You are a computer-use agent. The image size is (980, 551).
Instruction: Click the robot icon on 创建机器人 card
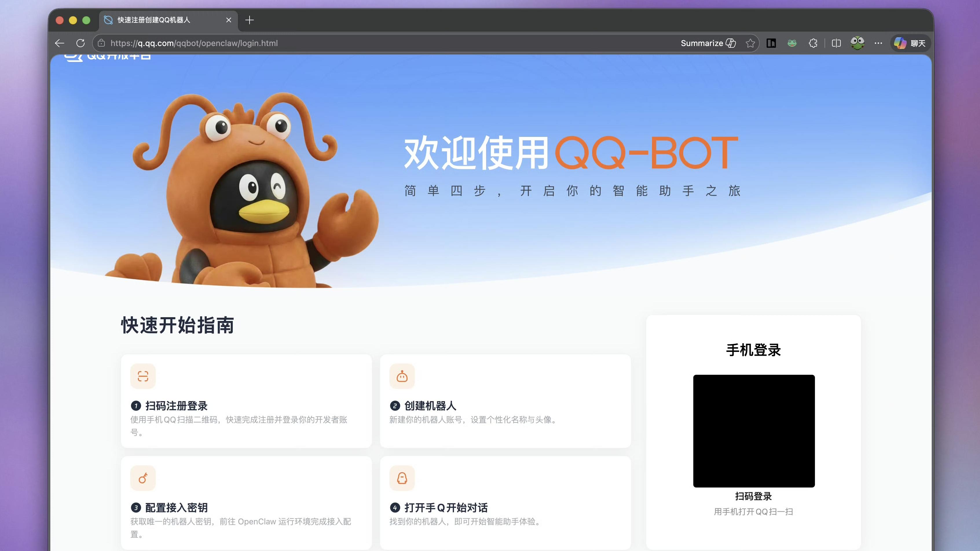pos(402,376)
